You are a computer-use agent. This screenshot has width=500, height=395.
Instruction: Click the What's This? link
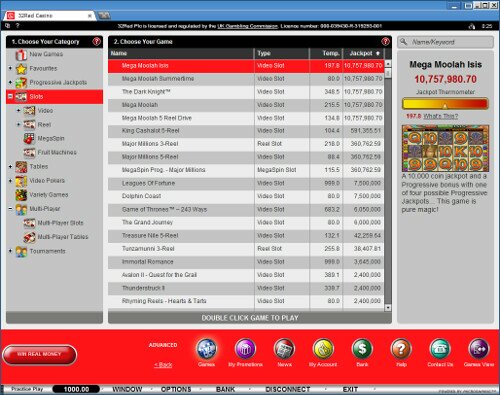click(x=441, y=116)
